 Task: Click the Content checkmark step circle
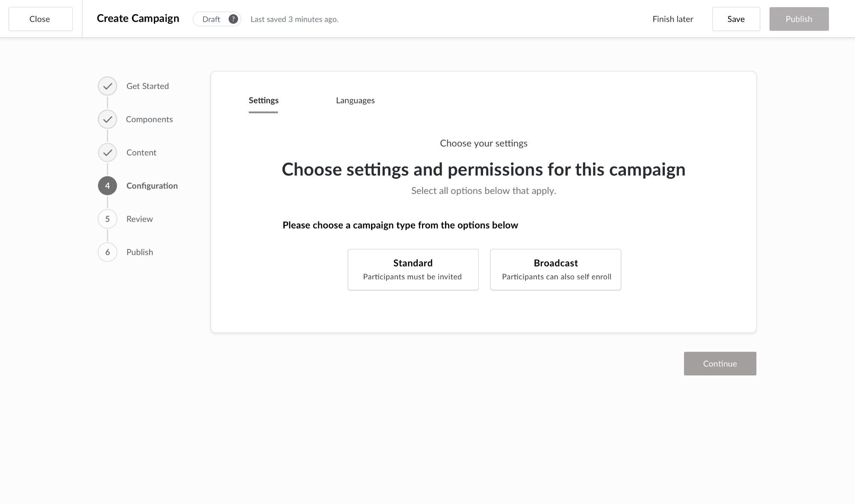107,152
